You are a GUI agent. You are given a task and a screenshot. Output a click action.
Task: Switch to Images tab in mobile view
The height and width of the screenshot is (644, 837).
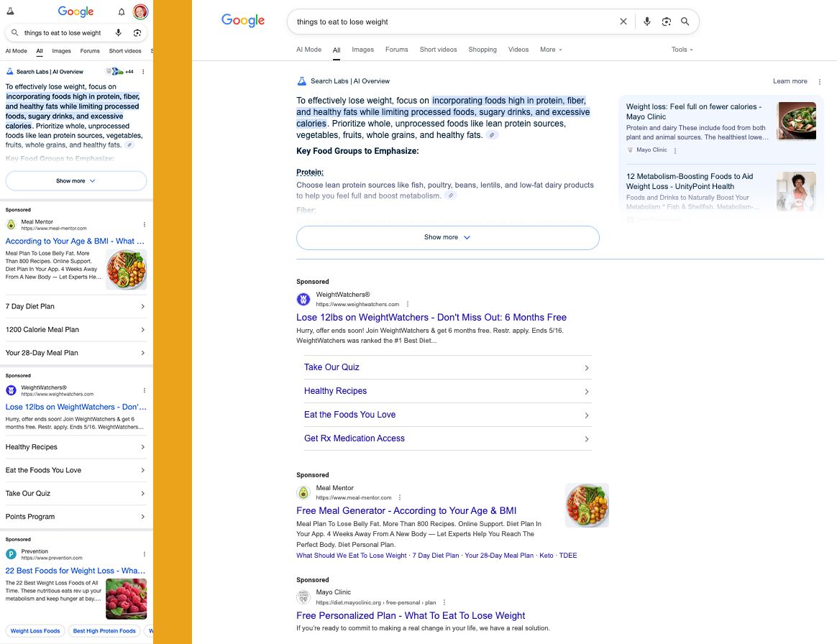click(61, 51)
